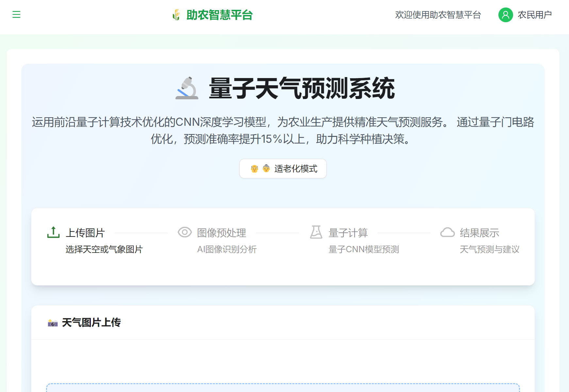
Task: Click the AI图像识别分析 description
Action: [227, 250]
